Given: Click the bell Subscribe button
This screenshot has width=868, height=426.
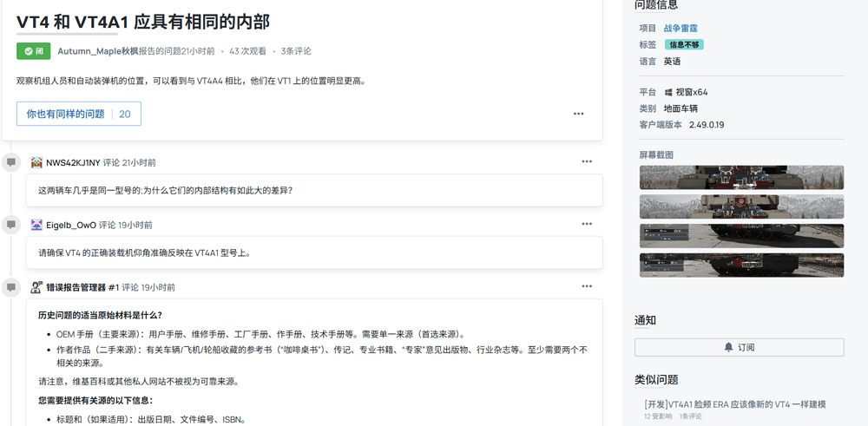Looking at the screenshot, I should click(739, 347).
